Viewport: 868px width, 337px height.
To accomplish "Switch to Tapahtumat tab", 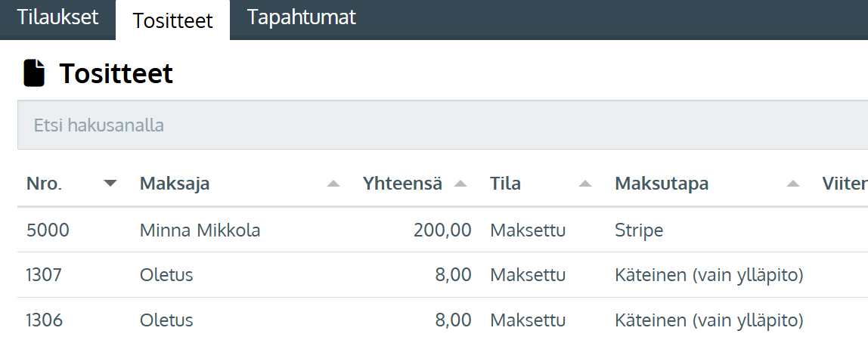I will [x=301, y=17].
